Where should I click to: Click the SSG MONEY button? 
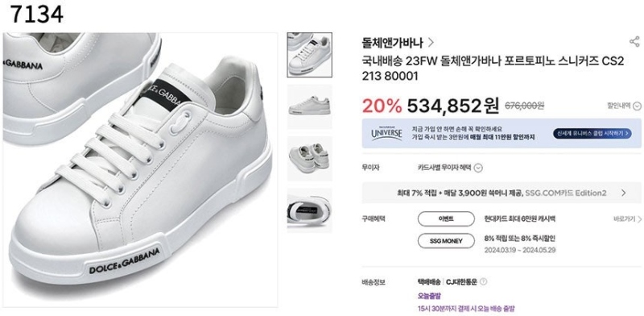[446, 241]
